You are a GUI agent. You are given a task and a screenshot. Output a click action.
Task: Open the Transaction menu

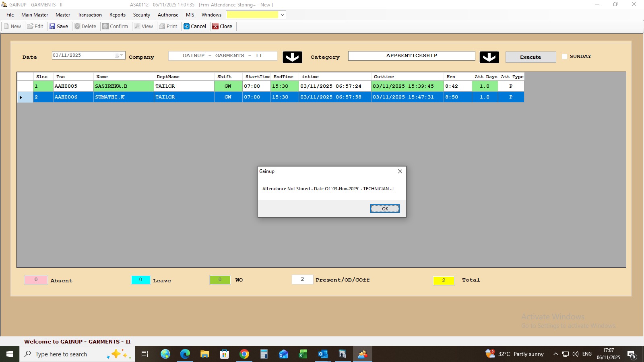tap(90, 15)
